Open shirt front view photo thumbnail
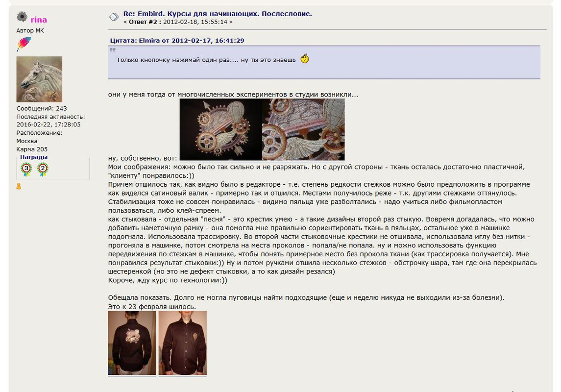 coord(182,343)
